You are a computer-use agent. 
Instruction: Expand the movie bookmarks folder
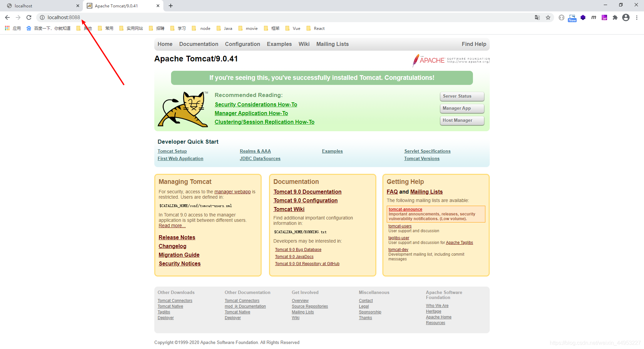click(x=248, y=29)
